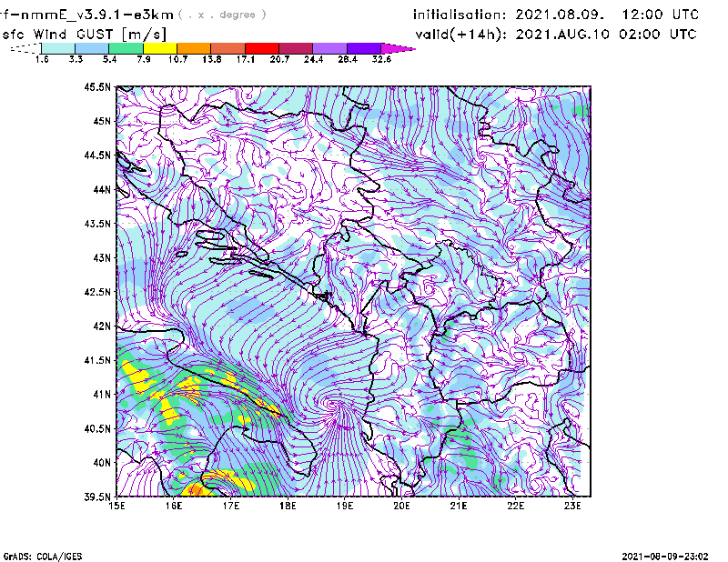The image size is (728, 562).
Task: Click the 7.9 colorbar value label
Action: (x=144, y=59)
